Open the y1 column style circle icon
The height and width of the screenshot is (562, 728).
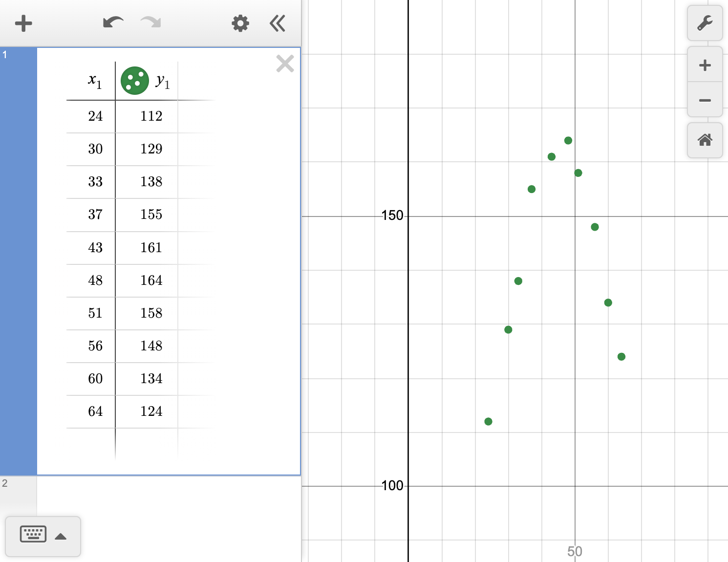coord(134,80)
